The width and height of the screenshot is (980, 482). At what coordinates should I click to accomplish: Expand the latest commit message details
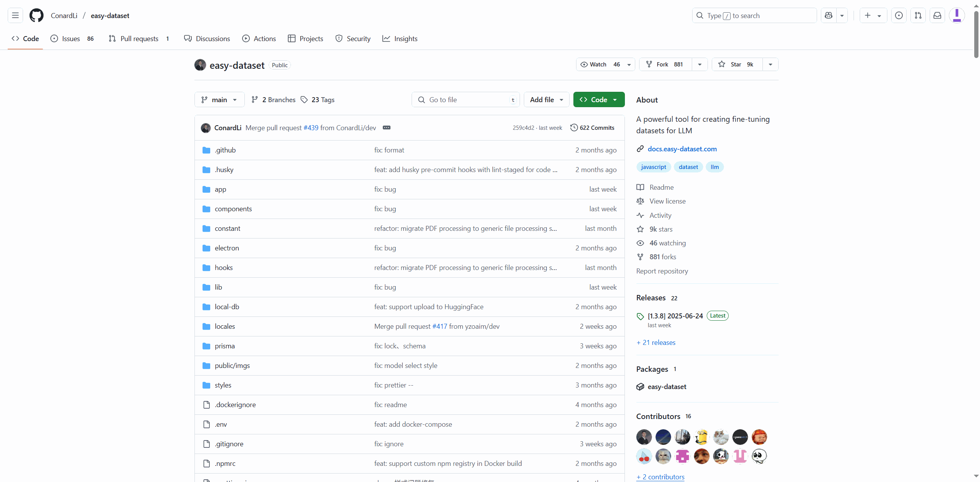click(x=387, y=128)
